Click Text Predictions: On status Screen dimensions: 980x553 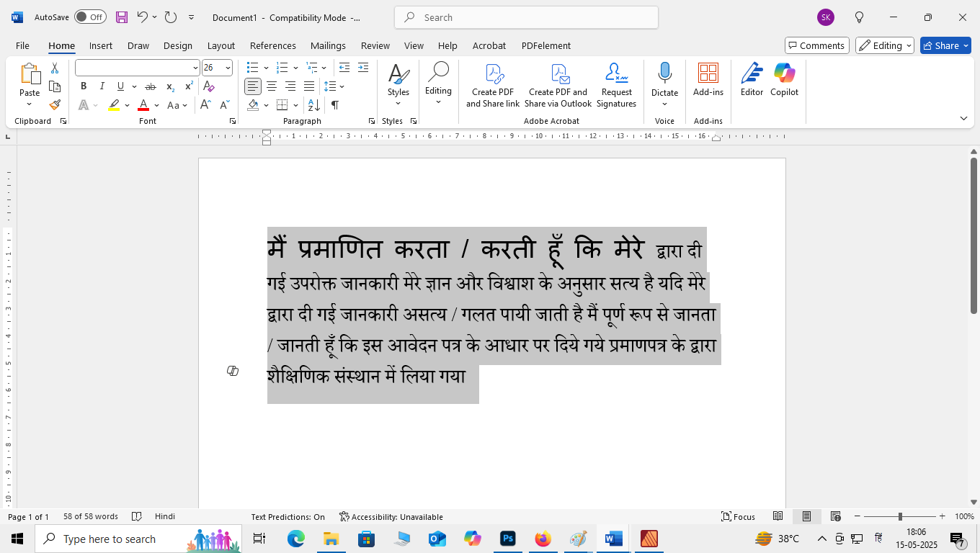(x=288, y=516)
